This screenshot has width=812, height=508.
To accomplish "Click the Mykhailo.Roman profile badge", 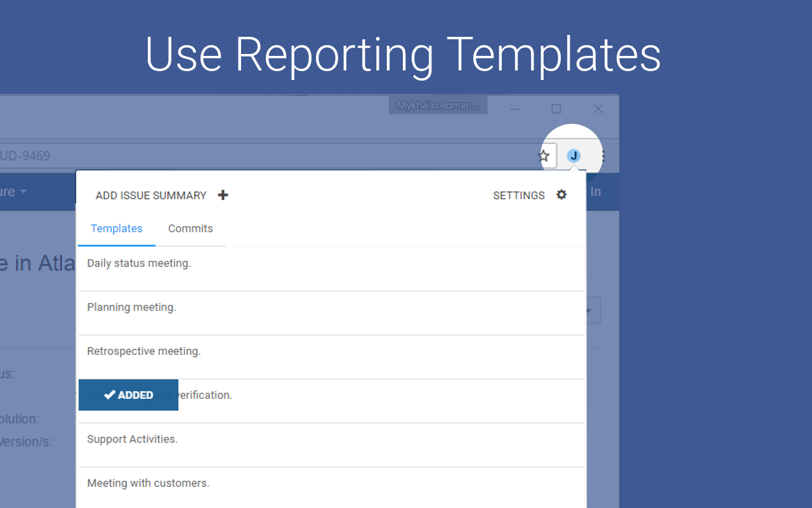I will pyautogui.click(x=438, y=105).
